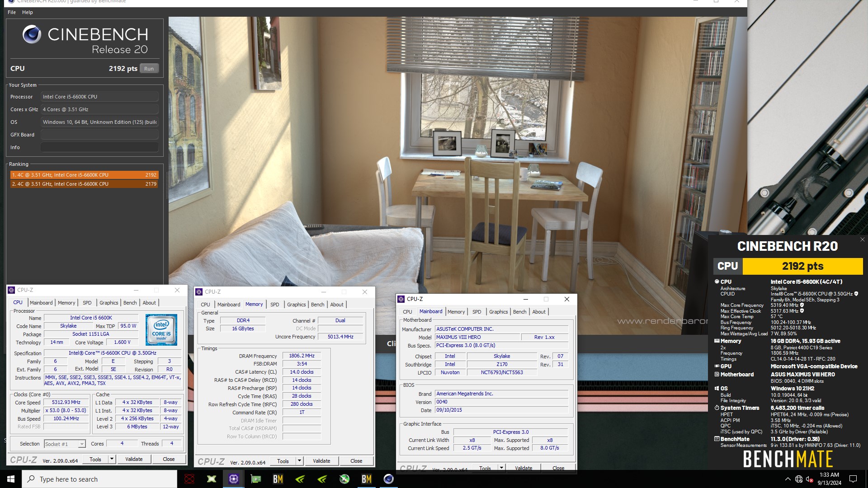This screenshot has height=488, width=868.
Task: Click the Core Speed value 5312.93 MHz
Action: [x=66, y=402]
